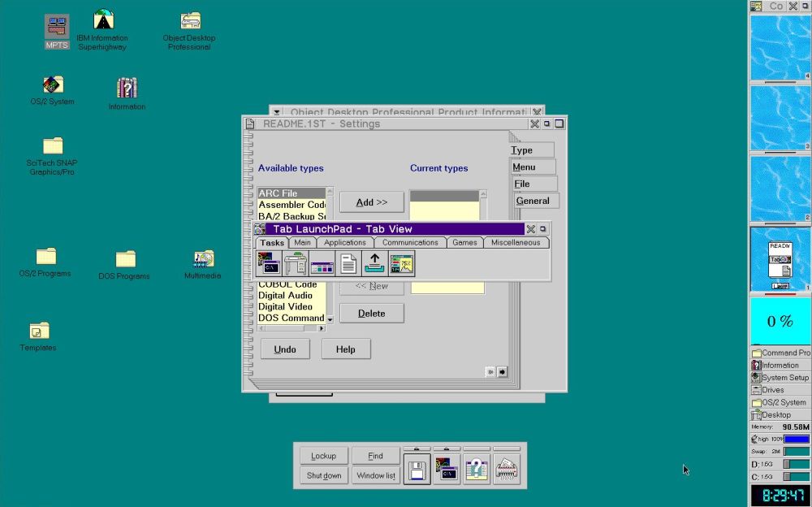The width and height of the screenshot is (812, 507).
Task: Click the digital clock in Control Center
Action: coord(781,495)
